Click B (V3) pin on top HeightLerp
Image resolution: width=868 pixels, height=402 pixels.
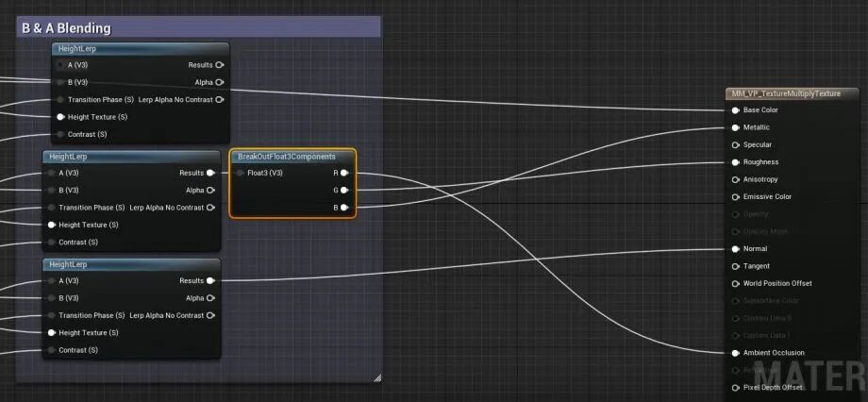[x=60, y=82]
